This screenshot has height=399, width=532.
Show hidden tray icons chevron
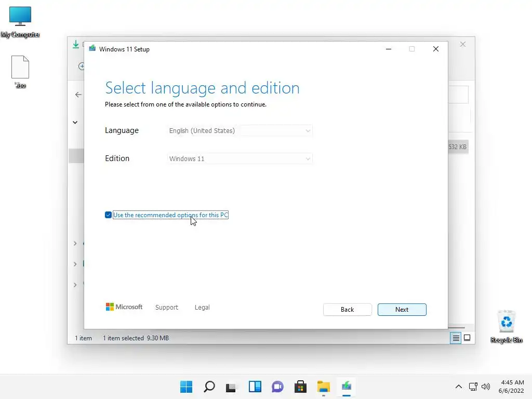(458, 387)
